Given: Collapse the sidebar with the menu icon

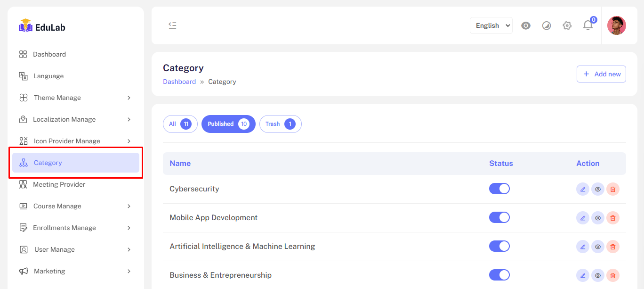Looking at the screenshot, I should pyautogui.click(x=172, y=25).
